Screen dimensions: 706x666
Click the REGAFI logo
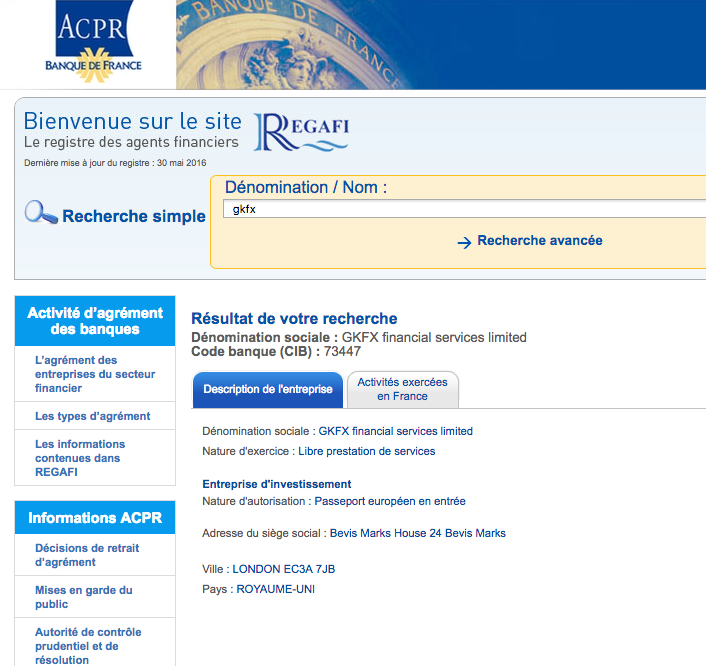(301, 131)
